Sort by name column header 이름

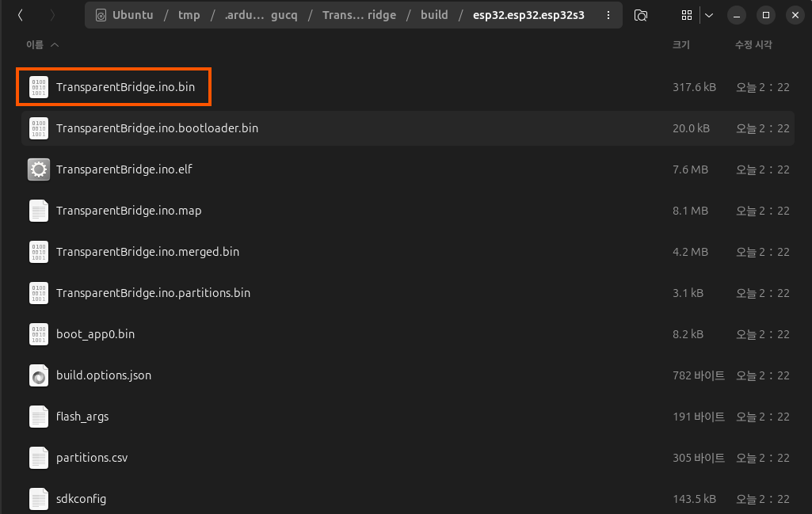coord(35,45)
